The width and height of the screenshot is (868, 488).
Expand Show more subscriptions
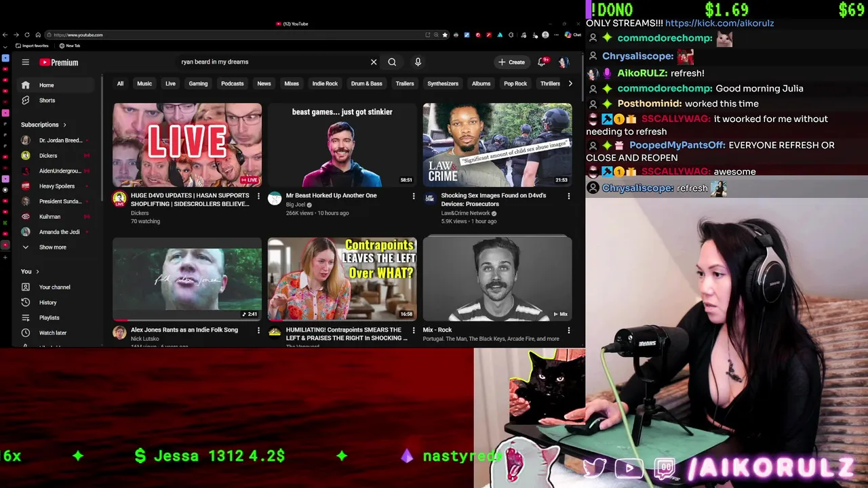(x=57, y=247)
